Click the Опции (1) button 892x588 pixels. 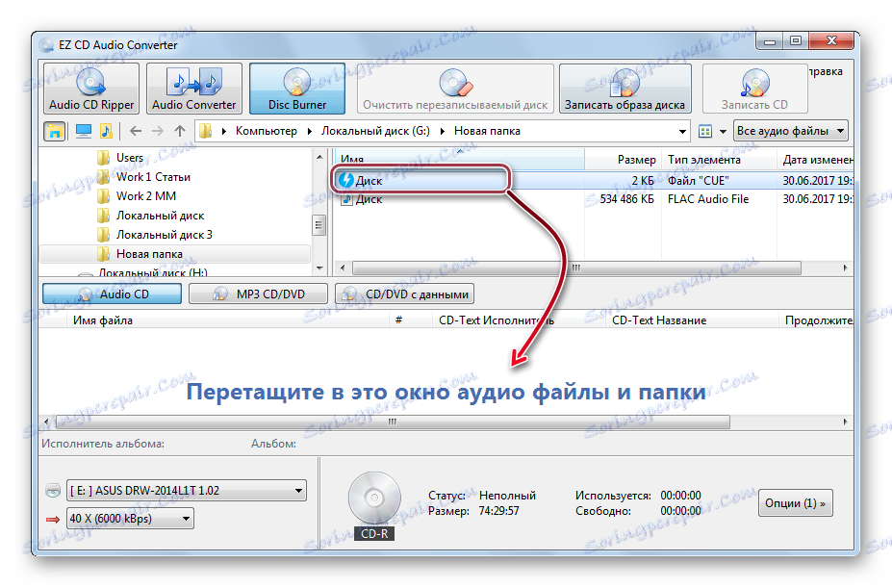(x=795, y=503)
